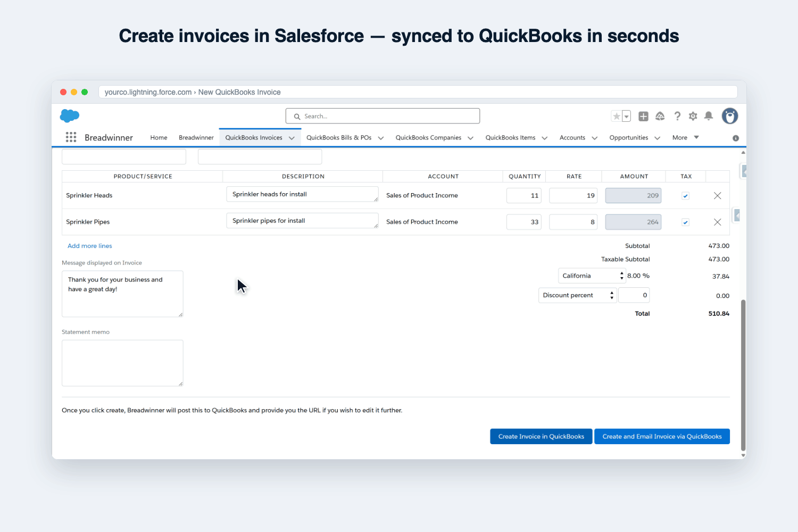Remove the Sprinkler Pipes line item
Viewport: 798px width, 532px height.
718,222
